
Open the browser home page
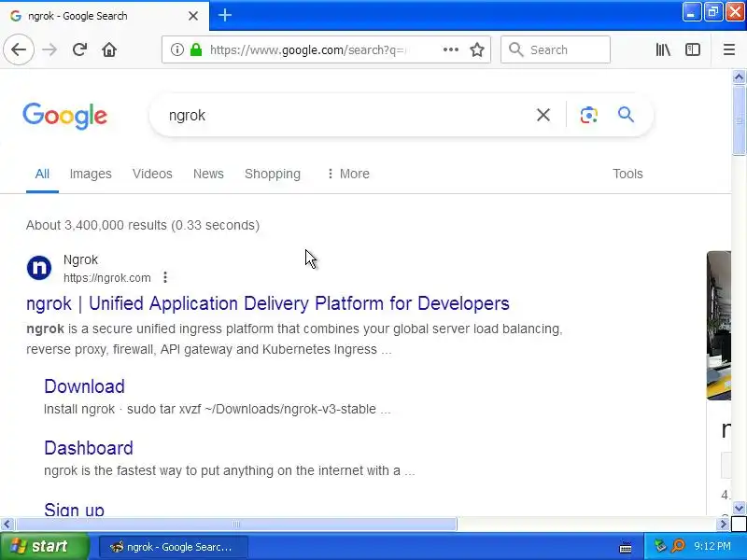pyautogui.click(x=109, y=49)
